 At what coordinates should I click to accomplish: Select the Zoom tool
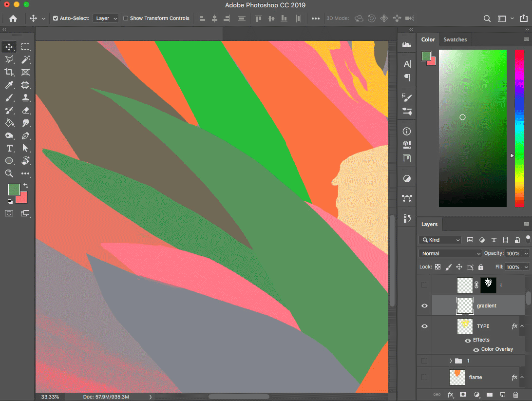pos(9,173)
